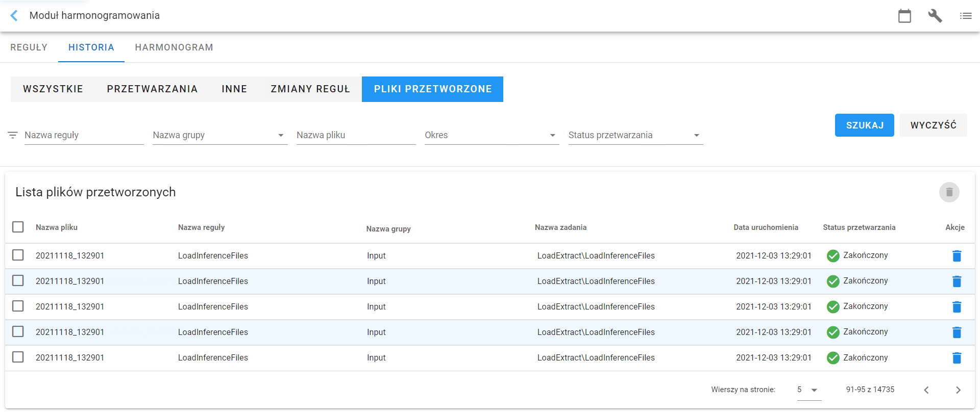Image resolution: width=980 pixels, height=413 pixels.
Task: Delete the file in the first table row
Action: pyautogui.click(x=957, y=256)
